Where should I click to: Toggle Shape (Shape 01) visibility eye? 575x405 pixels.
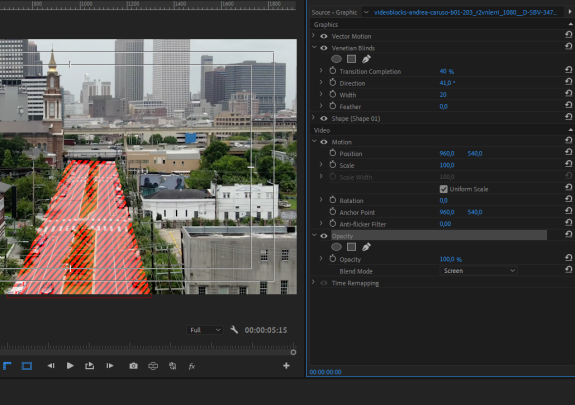324,118
